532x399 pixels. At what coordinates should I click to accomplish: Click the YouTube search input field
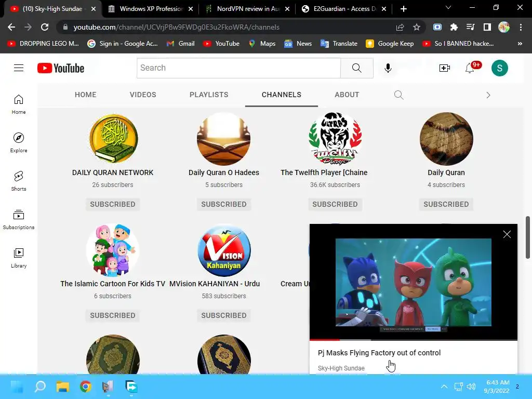pyautogui.click(x=238, y=68)
